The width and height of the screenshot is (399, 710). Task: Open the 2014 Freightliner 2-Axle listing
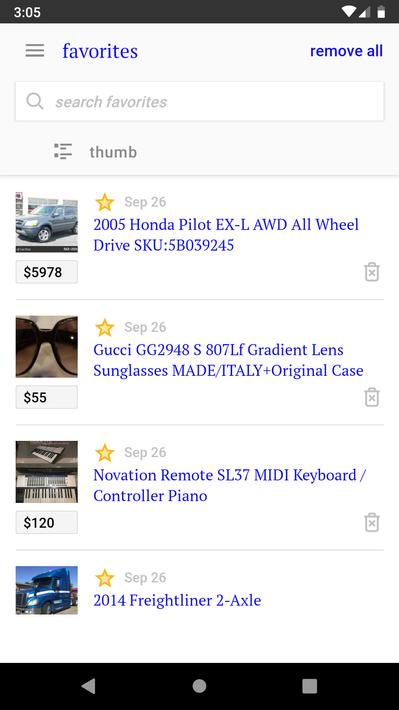click(x=177, y=600)
